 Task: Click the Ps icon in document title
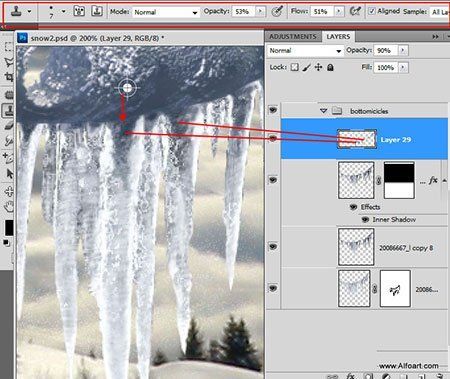[23, 38]
